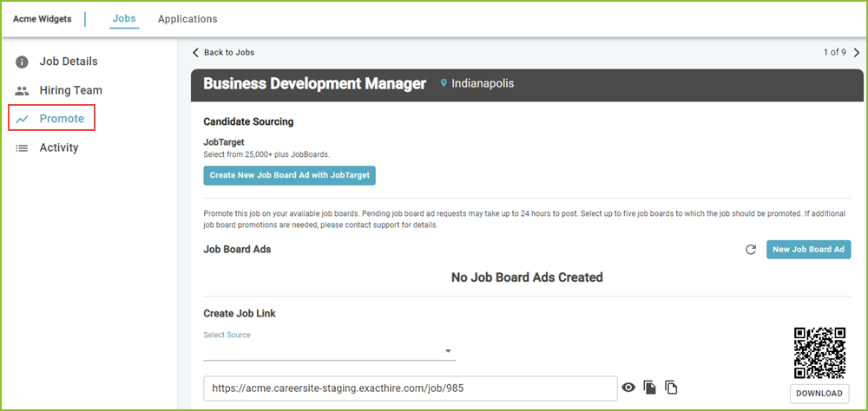Click the Job Details info icon
868x411 pixels.
tap(22, 62)
